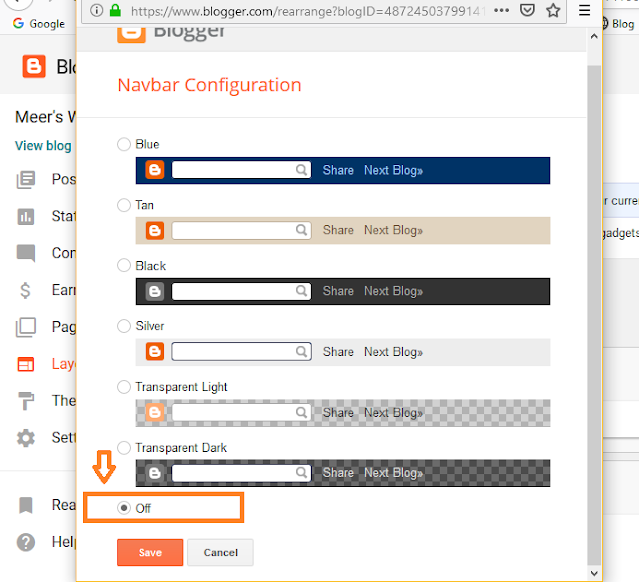Image resolution: width=639 pixels, height=582 pixels.
Task: Click the Transparent Dark navbar preview
Action: point(343,473)
